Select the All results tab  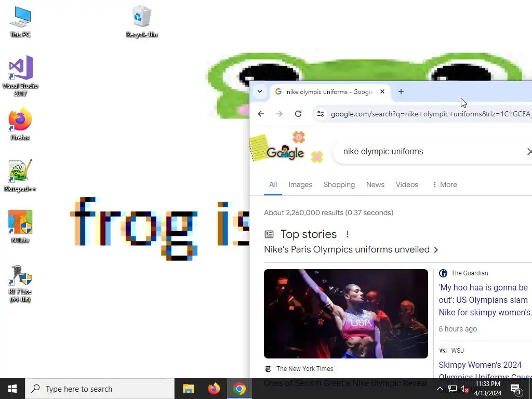273,185
